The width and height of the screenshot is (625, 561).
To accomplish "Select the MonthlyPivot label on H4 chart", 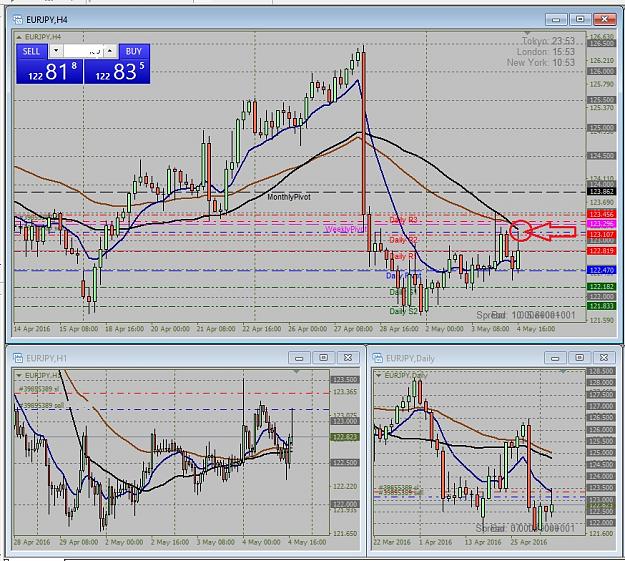I will point(289,197).
